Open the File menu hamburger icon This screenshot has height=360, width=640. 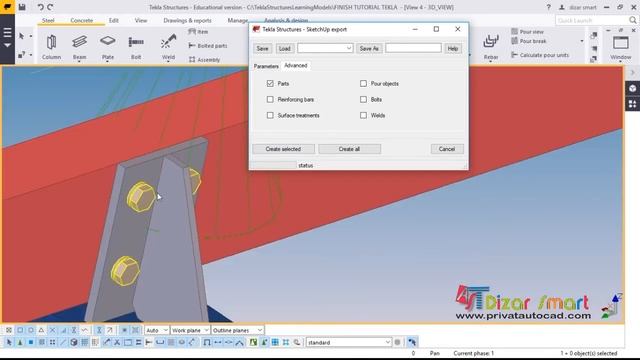click(x=7, y=33)
